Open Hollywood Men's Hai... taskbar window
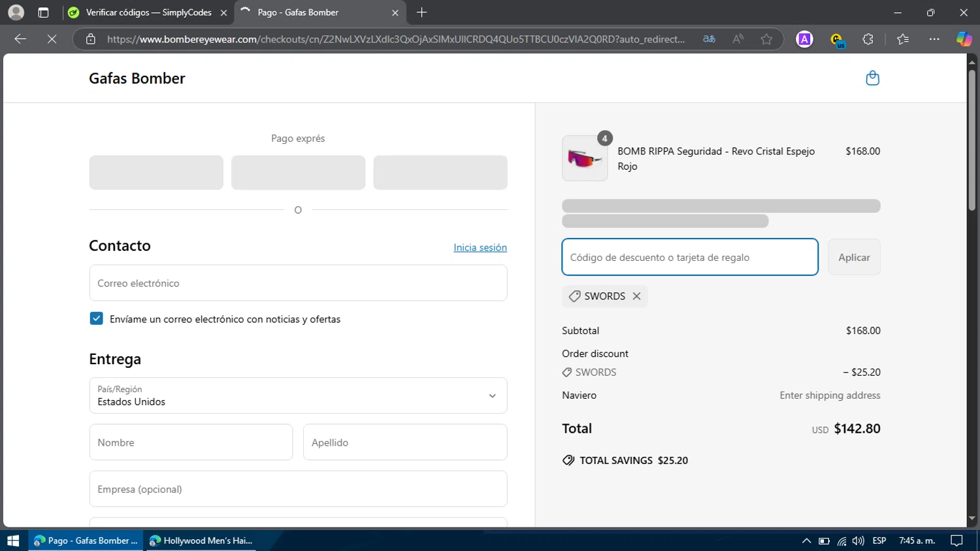The image size is (980, 551). 201,541
